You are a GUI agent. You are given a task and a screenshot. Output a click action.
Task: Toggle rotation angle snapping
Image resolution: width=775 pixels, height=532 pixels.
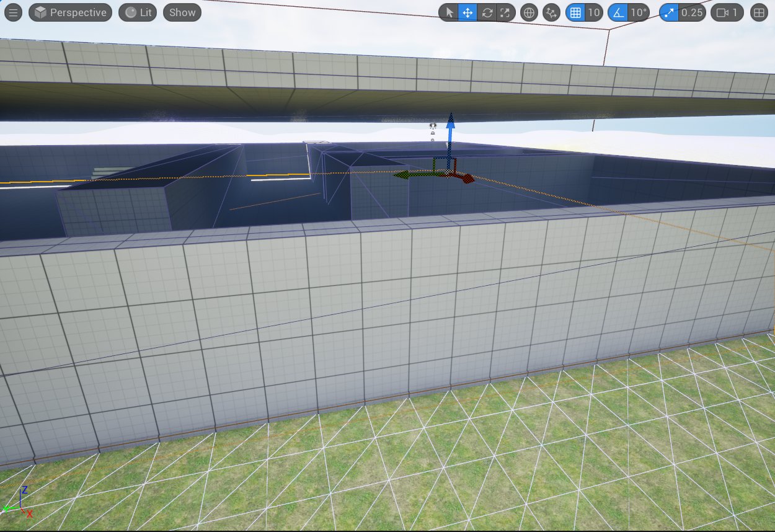pos(618,12)
